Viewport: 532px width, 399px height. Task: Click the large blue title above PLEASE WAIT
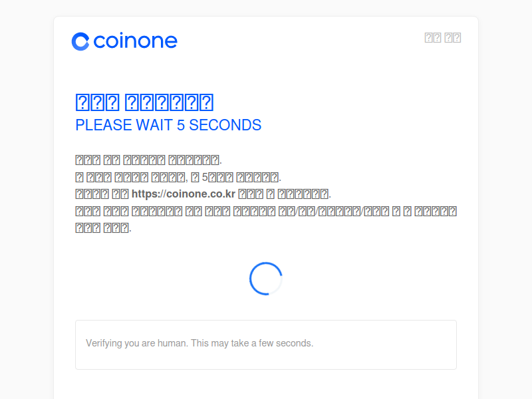coord(144,102)
